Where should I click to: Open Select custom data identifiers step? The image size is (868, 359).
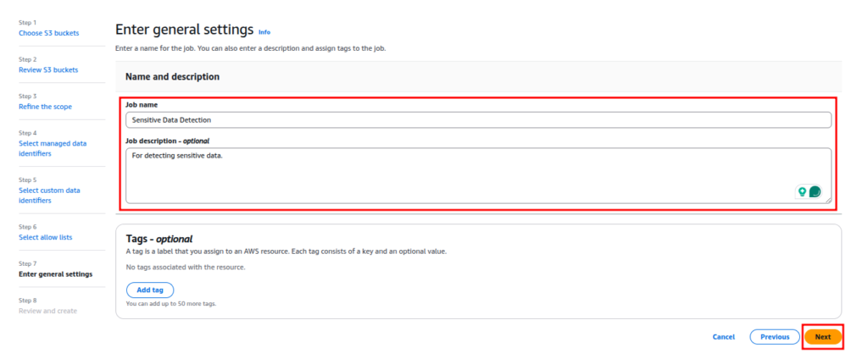(49, 196)
